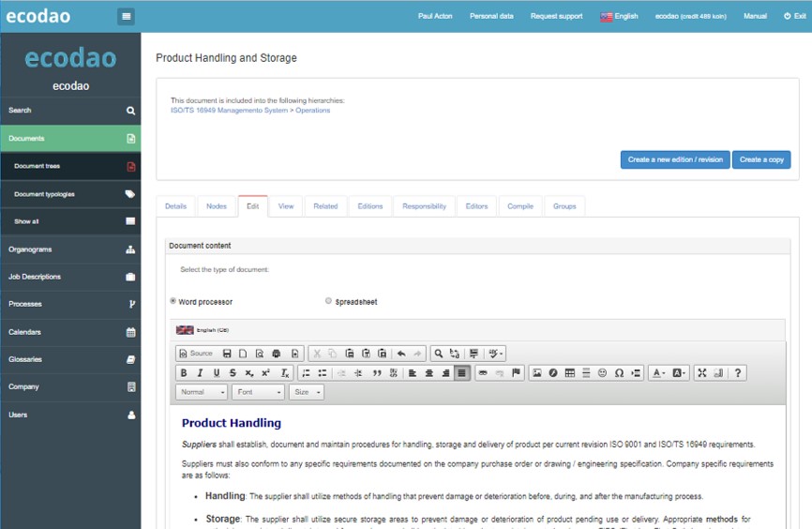Toggle bold formatting
The width and height of the screenshot is (812, 529).
point(184,373)
